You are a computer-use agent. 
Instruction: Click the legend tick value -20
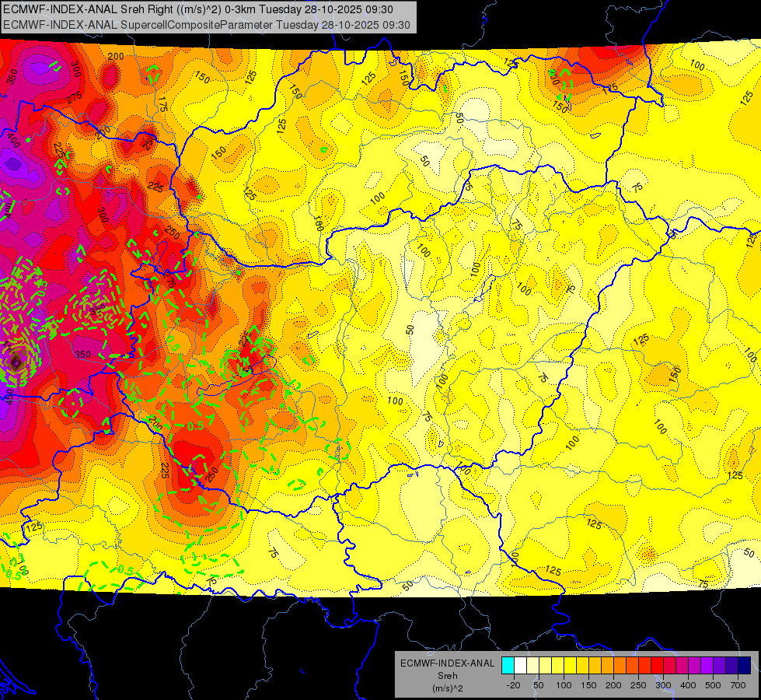coord(513,685)
